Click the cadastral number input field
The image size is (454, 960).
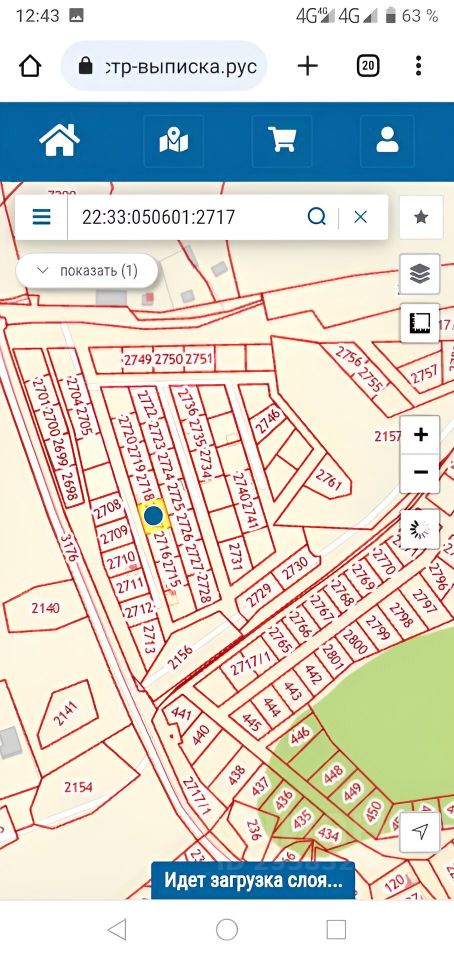(x=187, y=217)
